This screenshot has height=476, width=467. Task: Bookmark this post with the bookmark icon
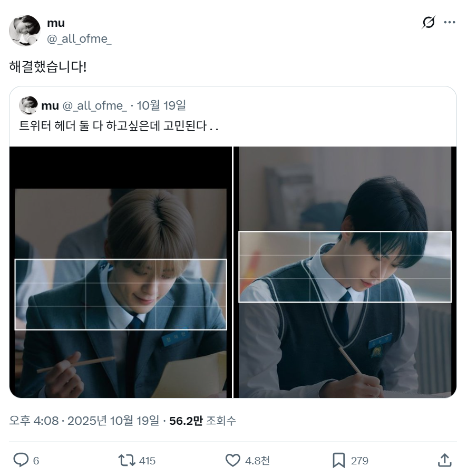coord(338,460)
